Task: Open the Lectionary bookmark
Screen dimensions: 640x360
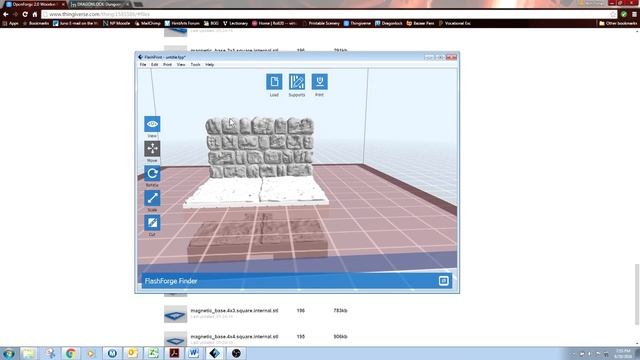Action: [x=235, y=23]
